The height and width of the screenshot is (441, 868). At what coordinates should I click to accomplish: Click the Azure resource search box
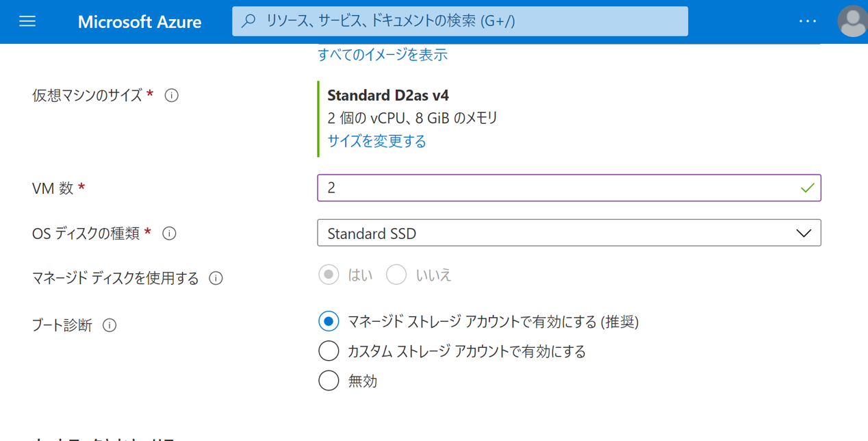click(465, 21)
